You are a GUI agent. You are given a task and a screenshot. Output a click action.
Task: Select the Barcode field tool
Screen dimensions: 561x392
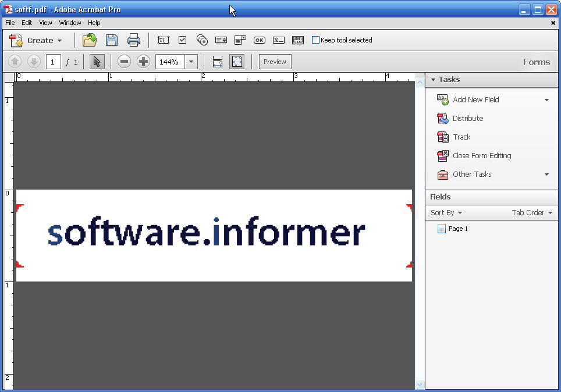[298, 40]
